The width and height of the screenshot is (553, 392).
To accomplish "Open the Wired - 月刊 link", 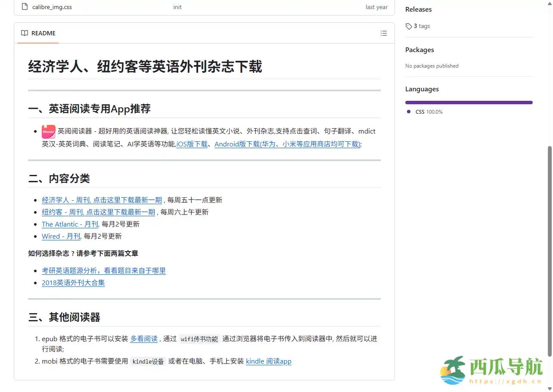I will coord(61,236).
